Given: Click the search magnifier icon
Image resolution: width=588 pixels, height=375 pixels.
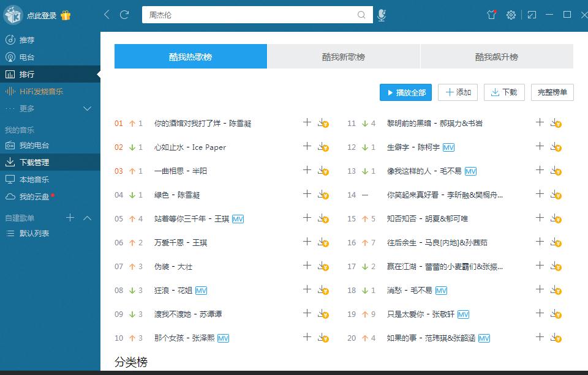Looking at the screenshot, I should click(363, 15).
